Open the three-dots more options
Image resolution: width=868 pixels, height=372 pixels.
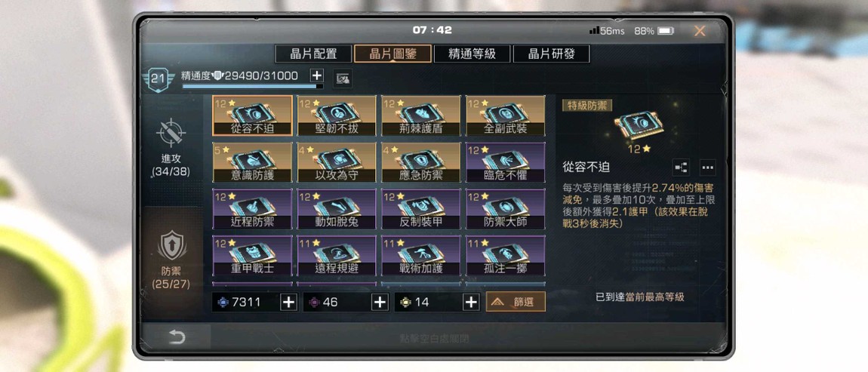click(x=707, y=168)
